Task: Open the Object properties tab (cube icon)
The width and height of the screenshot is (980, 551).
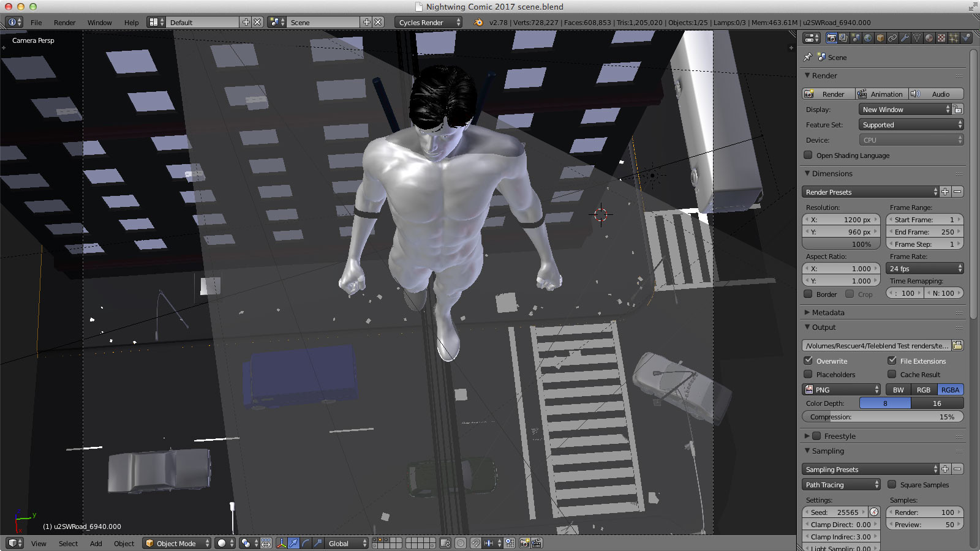Action: coord(880,38)
